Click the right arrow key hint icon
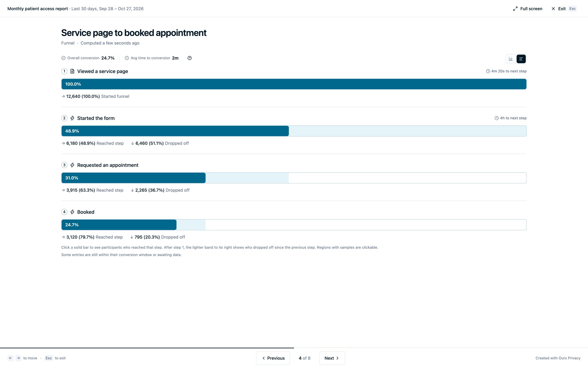This screenshot has height=368, width=588. click(x=18, y=358)
